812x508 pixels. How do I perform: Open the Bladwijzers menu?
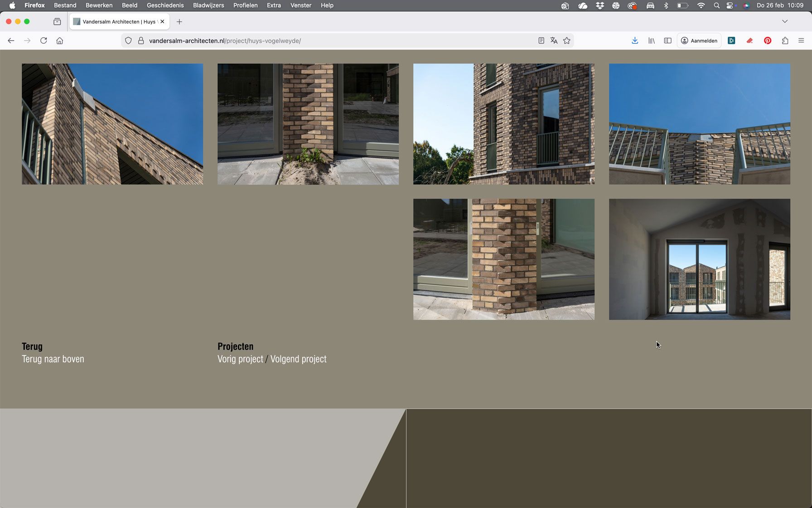coord(208,5)
